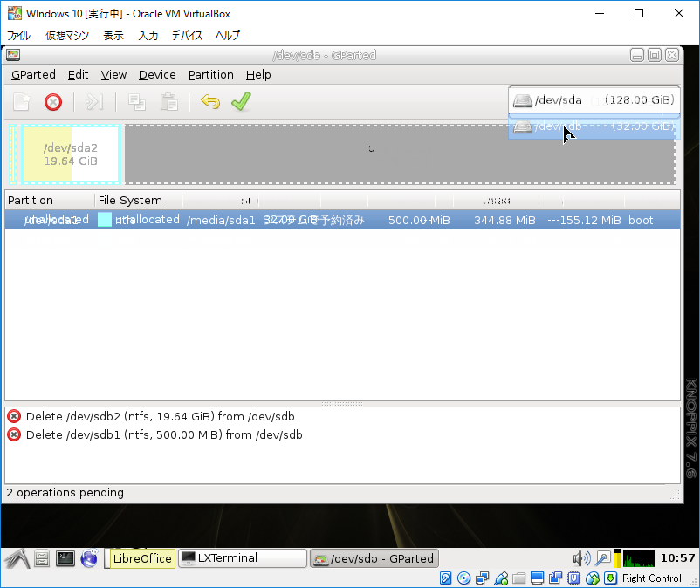Viewport: 700px width, 588px height.
Task: Open the VirtualBox 仮想マシン menu
Action: [x=67, y=35]
